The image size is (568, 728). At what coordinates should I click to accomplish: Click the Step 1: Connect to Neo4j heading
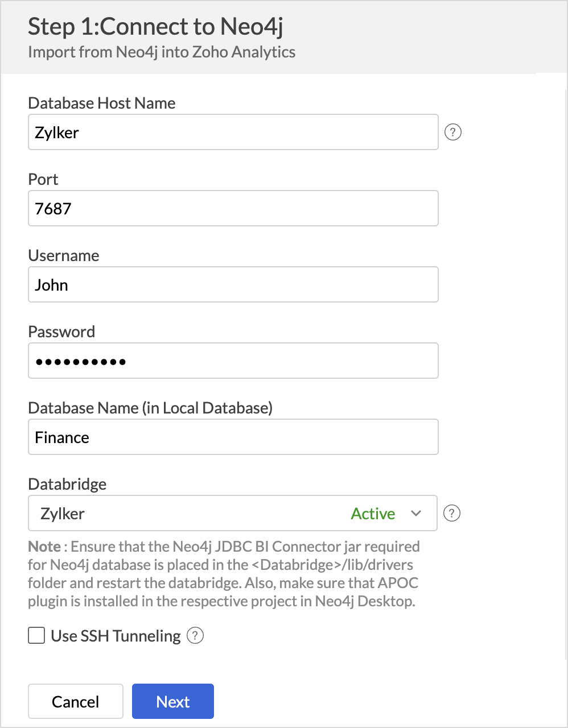[155, 27]
